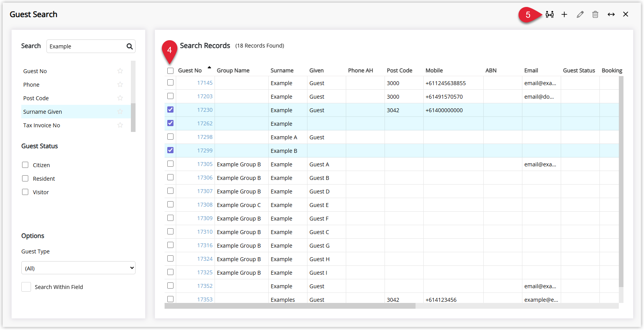Image resolution: width=644 pixels, height=330 pixels.
Task: Open guest number 17203 link
Action: [x=205, y=96]
